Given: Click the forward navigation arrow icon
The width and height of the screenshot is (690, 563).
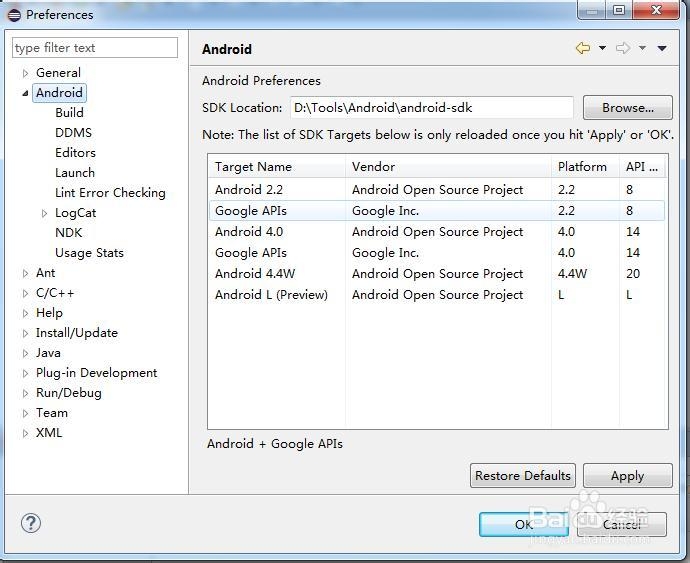Looking at the screenshot, I should [x=623, y=48].
